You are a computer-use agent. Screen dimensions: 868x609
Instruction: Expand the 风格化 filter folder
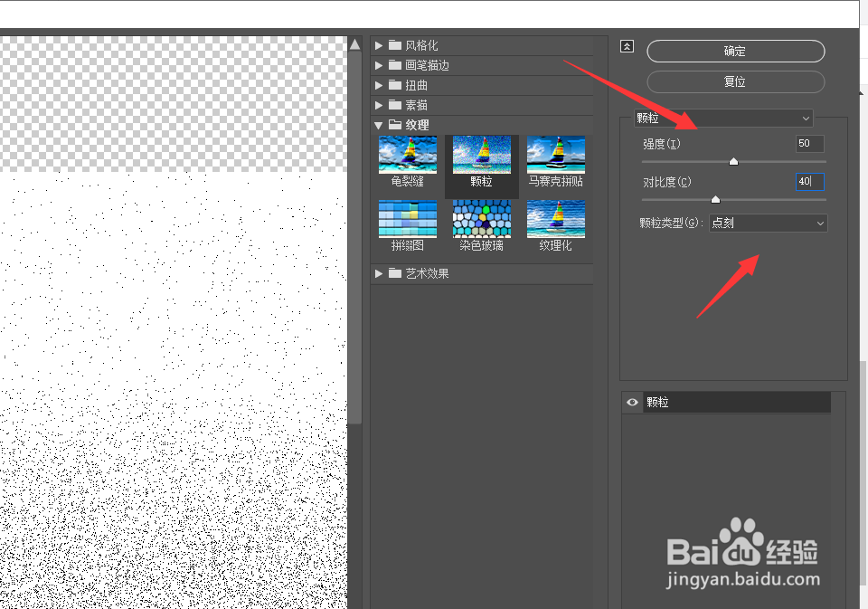[379, 45]
